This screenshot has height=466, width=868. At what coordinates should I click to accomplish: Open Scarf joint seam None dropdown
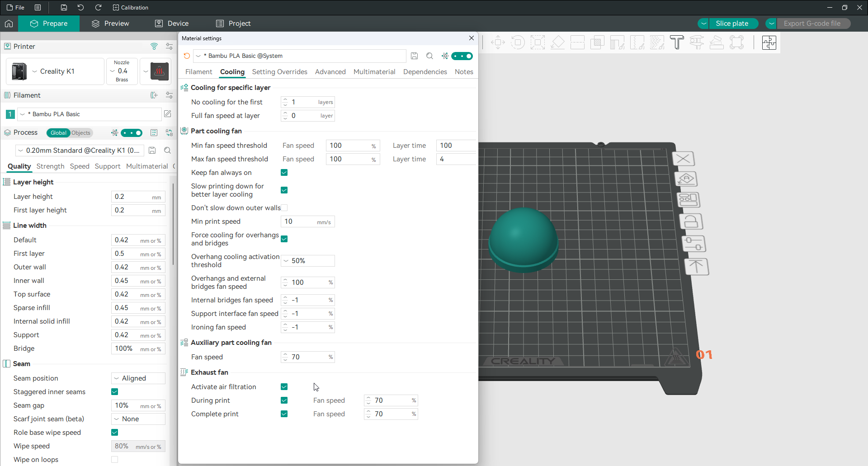[x=138, y=419]
